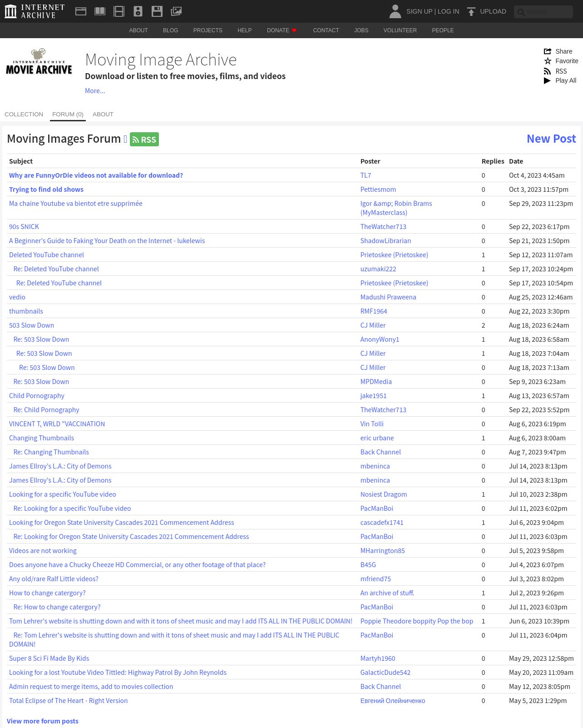Viewport: 583px width, 728px height.
Task: Open the Images icon in top bar
Action: (x=176, y=11)
